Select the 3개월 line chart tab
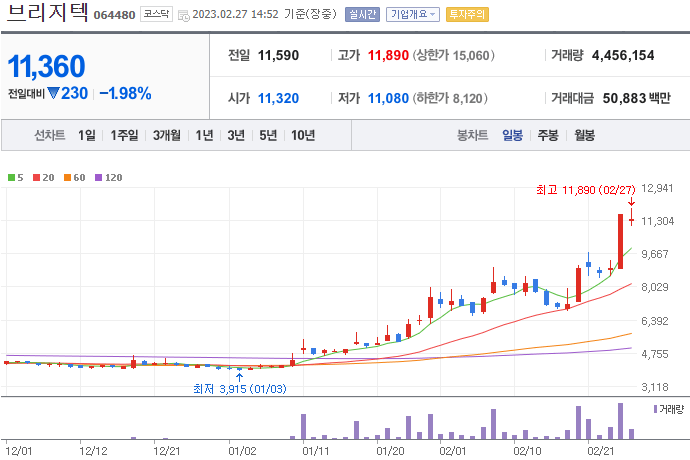690x460 pixels. (167, 135)
